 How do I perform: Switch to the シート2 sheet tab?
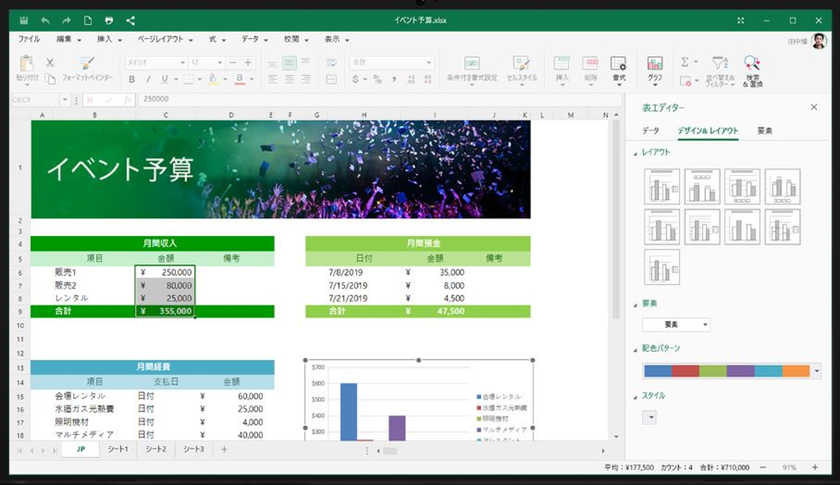pyautogui.click(x=156, y=450)
